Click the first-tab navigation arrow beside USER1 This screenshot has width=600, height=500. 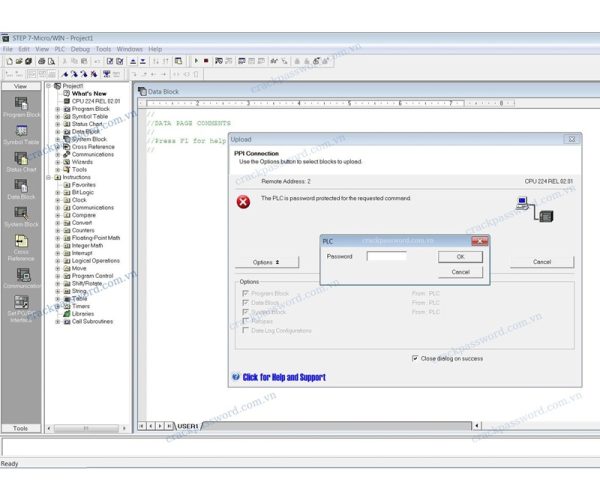tap(142, 426)
